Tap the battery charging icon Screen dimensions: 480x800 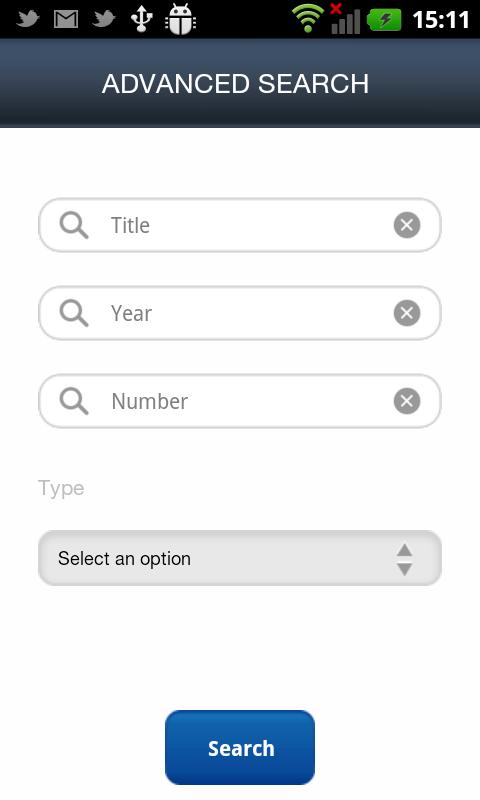point(384,20)
